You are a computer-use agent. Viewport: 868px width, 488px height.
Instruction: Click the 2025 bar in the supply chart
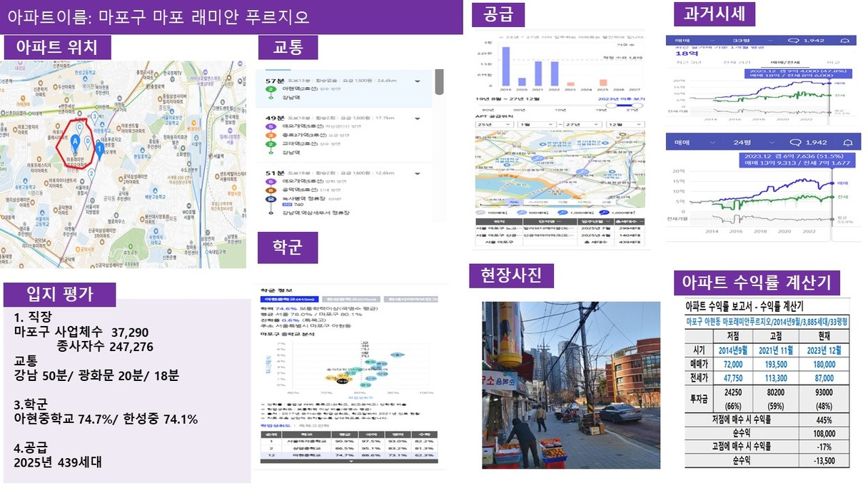[603, 82]
